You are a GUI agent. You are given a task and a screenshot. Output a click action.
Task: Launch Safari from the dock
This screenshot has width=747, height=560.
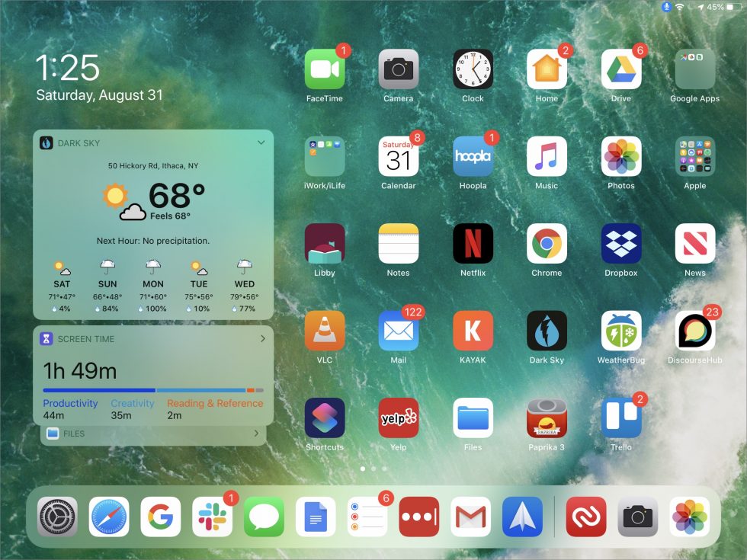pyautogui.click(x=108, y=517)
